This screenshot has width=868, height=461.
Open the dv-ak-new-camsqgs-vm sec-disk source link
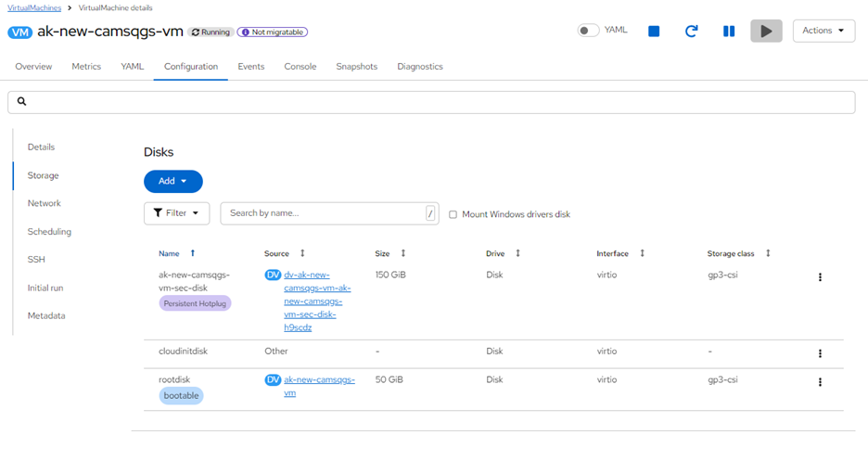click(x=317, y=301)
